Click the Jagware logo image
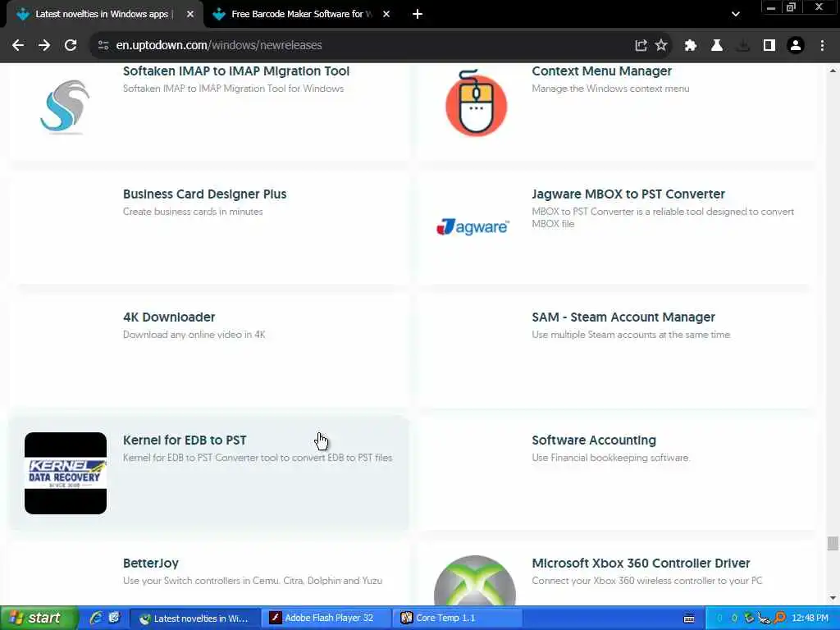This screenshot has width=840, height=630. (x=472, y=227)
